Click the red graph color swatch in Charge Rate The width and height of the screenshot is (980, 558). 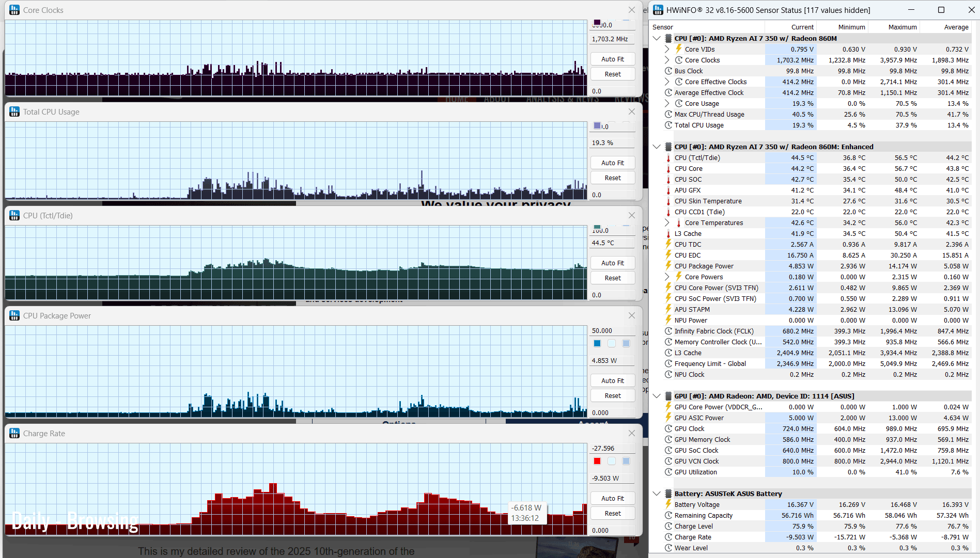(597, 461)
